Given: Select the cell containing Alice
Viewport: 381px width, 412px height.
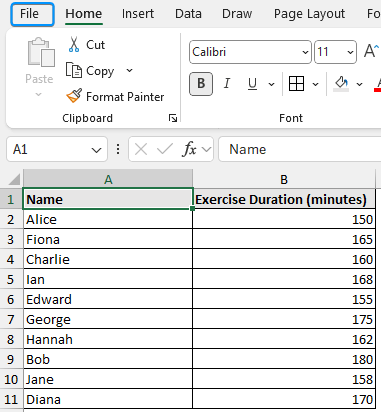Looking at the screenshot, I should click(x=108, y=219).
